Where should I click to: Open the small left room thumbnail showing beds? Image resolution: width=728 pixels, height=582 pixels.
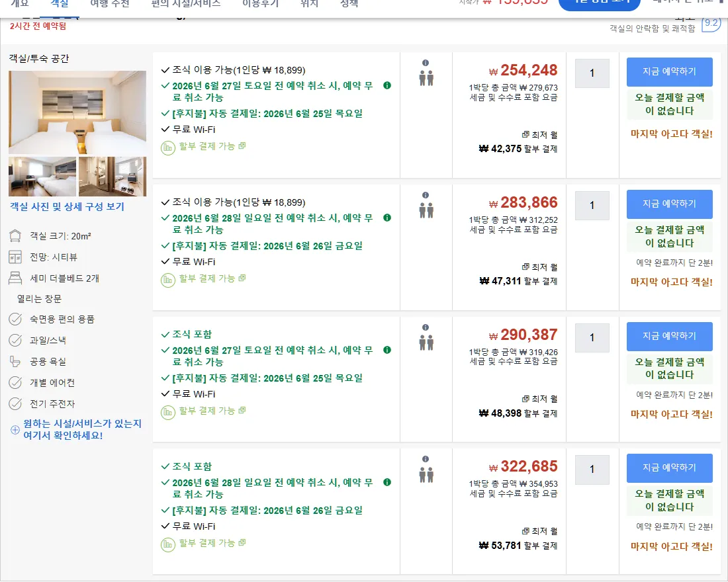[x=42, y=177]
